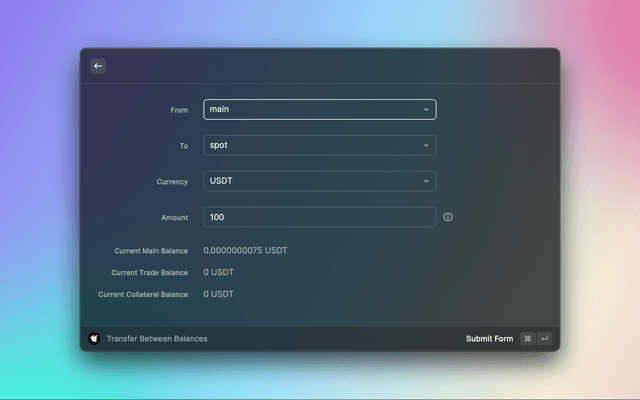Select the 'spot' value in To field
This screenshot has width=640, height=400.
click(x=219, y=145)
